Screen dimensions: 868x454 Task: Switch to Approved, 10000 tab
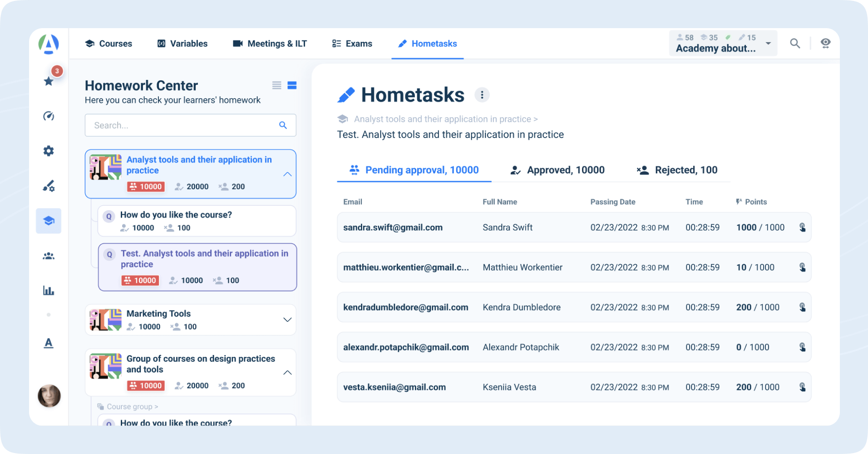[x=557, y=170]
